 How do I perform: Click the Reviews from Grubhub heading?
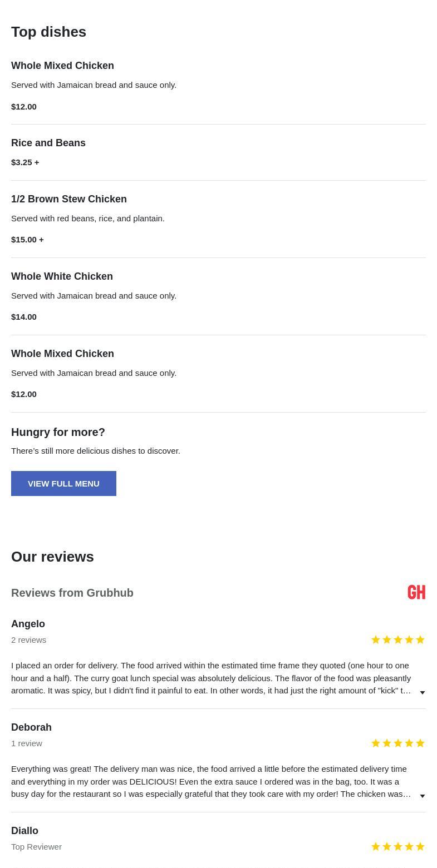pyautogui.click(x=72, y=593)
